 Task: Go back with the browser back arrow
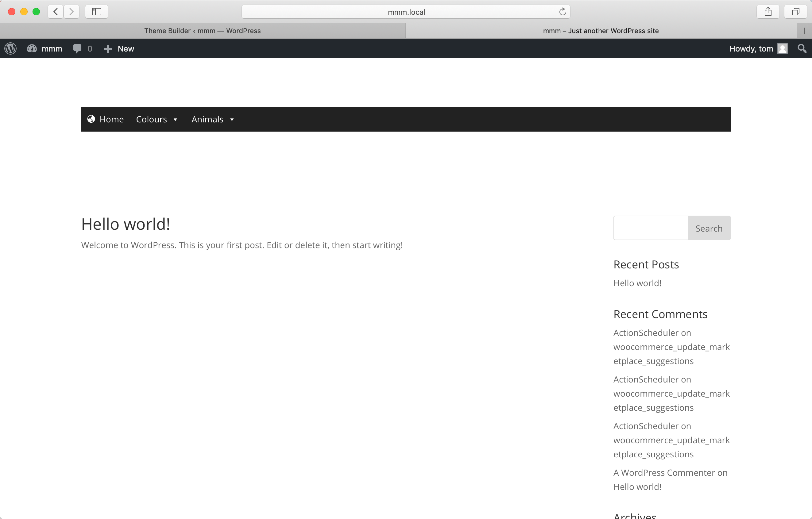tap(56, 12)
